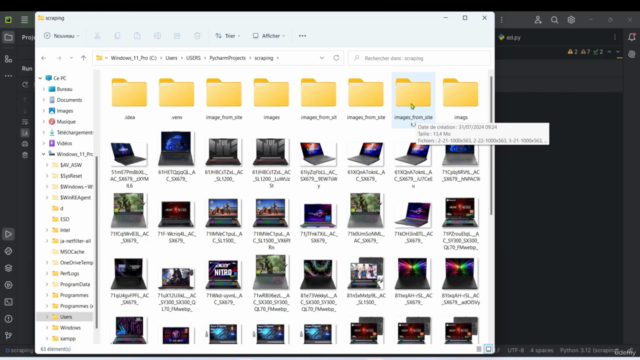Click the Delete trash icon in Explorer toolbar
The image size is (640, 360).
tap(197, 36)
